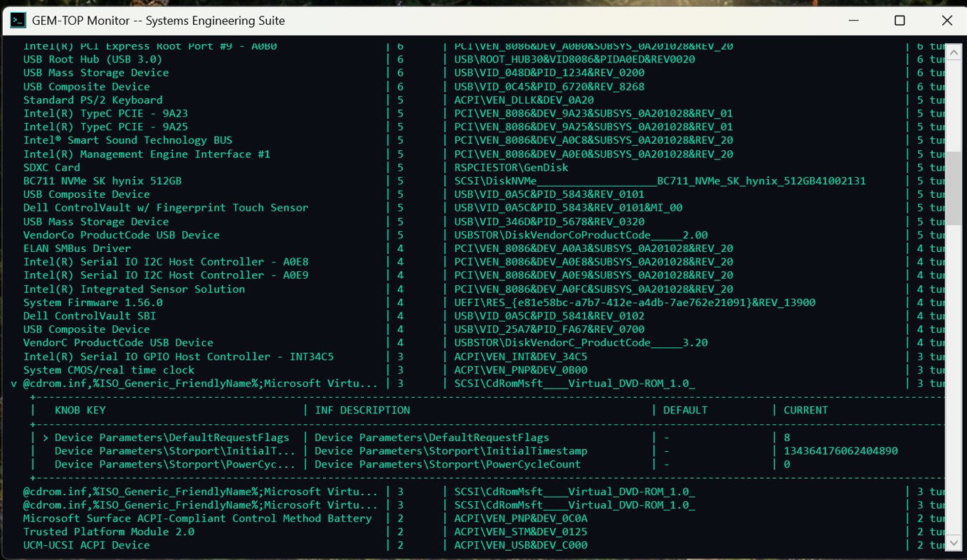
Task: Select VendorC ProductCode USB Device
Action: (x=118, y=344)
